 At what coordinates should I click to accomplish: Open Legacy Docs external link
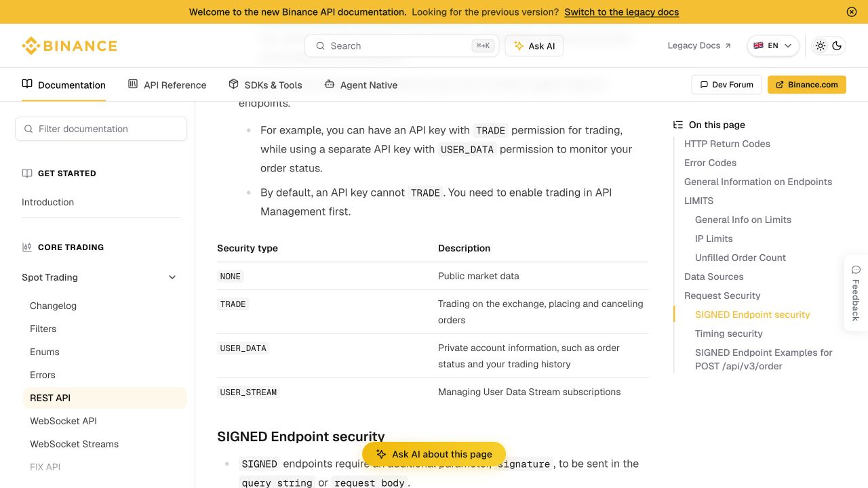pos(699,45)
